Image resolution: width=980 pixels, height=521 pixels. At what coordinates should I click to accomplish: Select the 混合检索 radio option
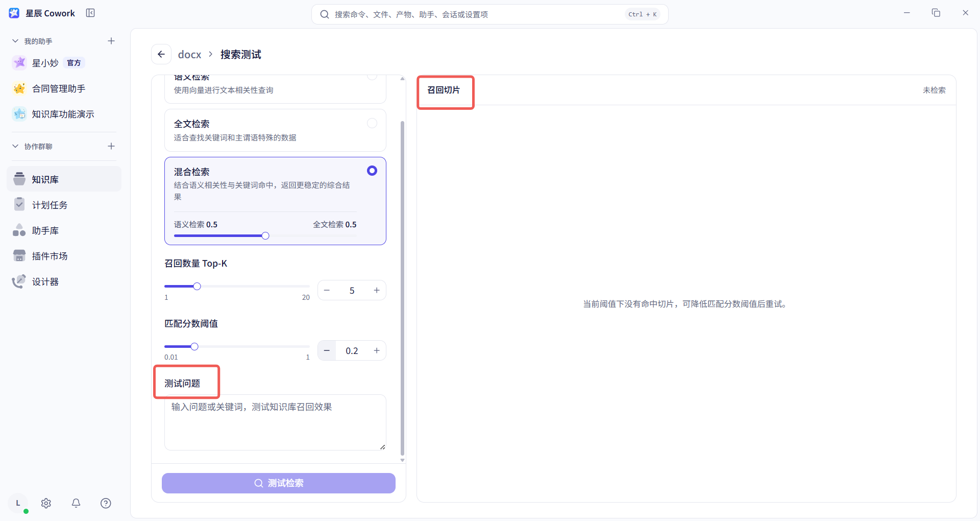click(372, 171)
